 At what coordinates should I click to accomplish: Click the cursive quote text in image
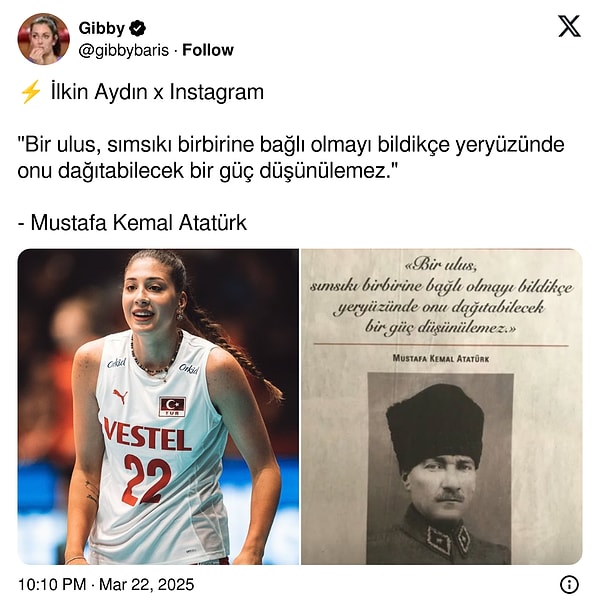[x=441, y=297]
